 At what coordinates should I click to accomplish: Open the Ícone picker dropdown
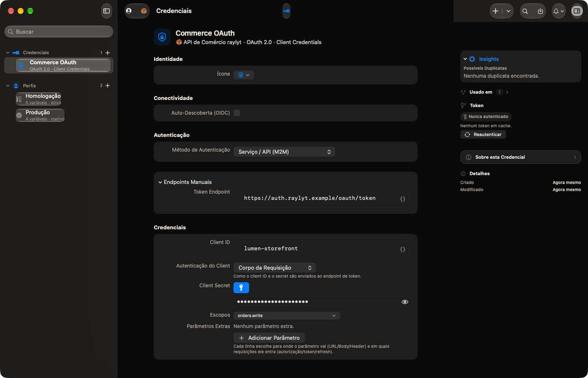point(244,75)
